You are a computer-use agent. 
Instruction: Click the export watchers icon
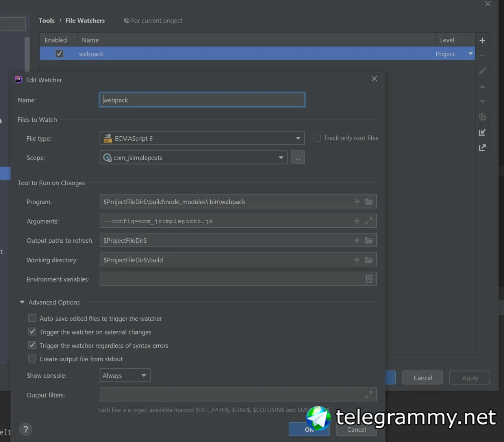pyautogui.click(x=482, y=148)
